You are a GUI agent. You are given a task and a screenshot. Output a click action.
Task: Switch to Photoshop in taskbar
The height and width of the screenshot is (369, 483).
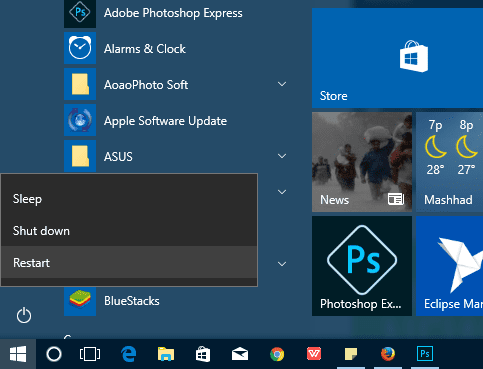point(425,354)
